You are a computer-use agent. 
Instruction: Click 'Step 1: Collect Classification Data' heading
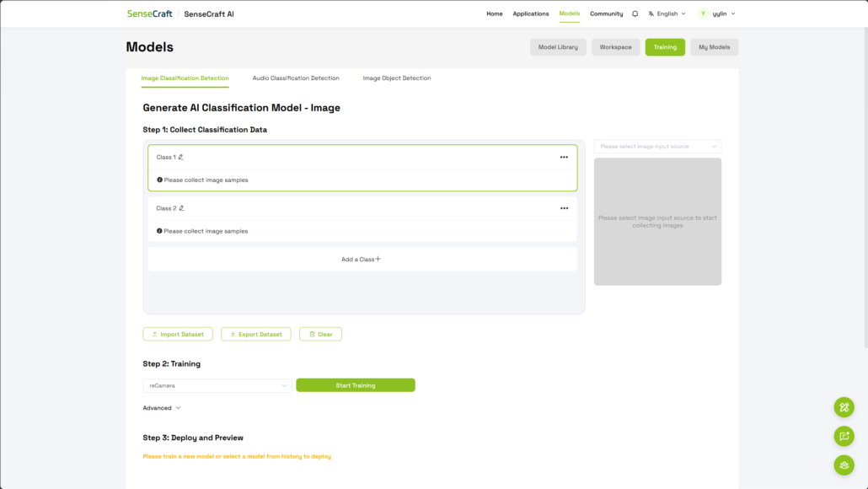click(205, 130)
